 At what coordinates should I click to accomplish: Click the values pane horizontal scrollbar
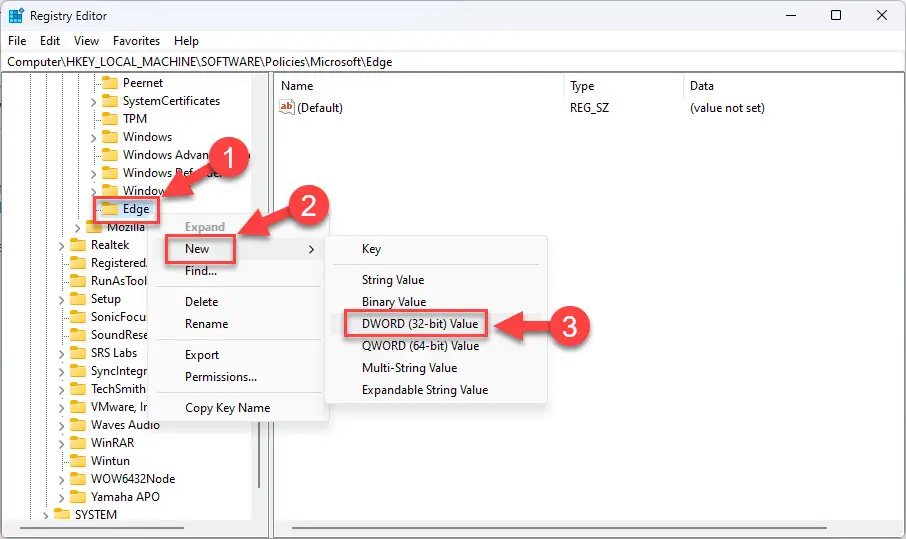559,528
